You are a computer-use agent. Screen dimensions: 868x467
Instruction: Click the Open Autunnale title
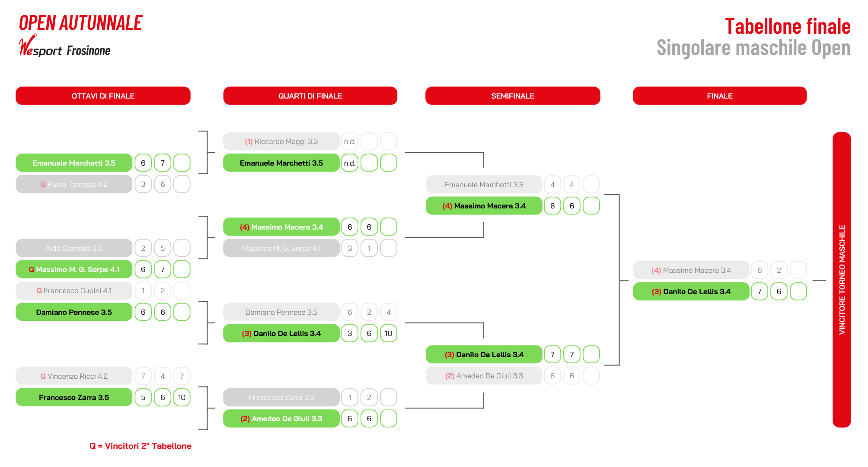coord(81,23)
